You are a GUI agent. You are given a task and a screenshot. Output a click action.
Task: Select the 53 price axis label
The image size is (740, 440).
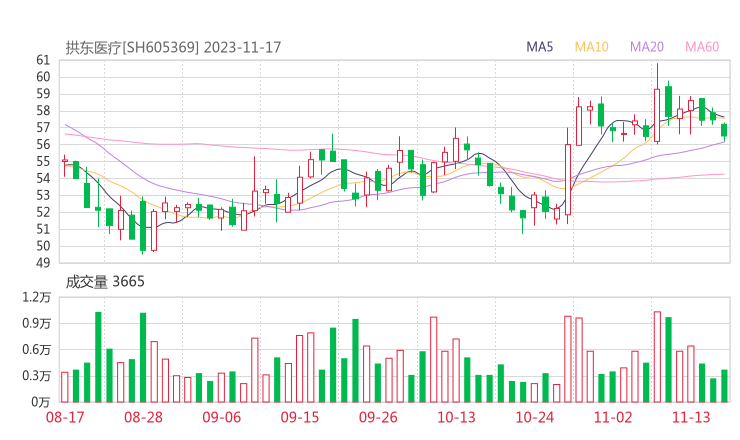click(43, 195)
